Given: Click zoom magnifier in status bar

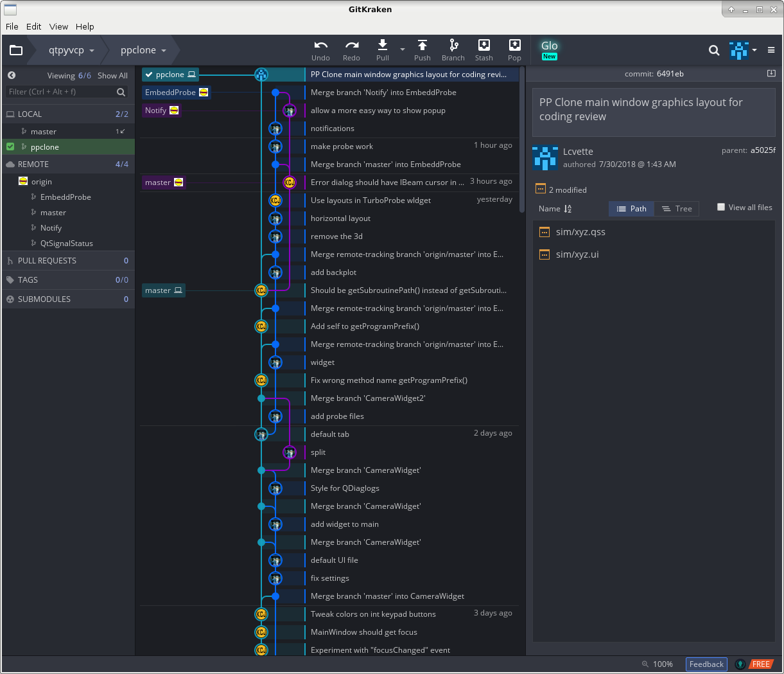Looking at the screenshot, I should (645, 664).
